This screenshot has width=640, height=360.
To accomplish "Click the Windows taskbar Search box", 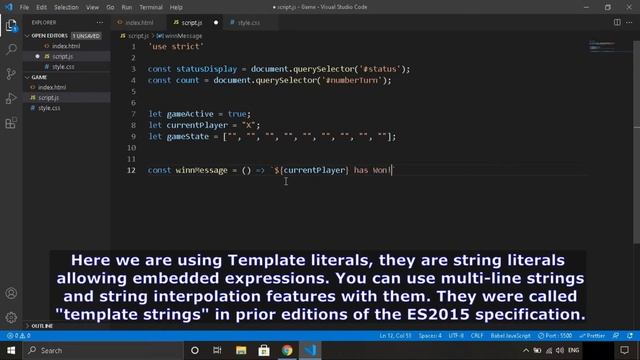I will (103, 350).
